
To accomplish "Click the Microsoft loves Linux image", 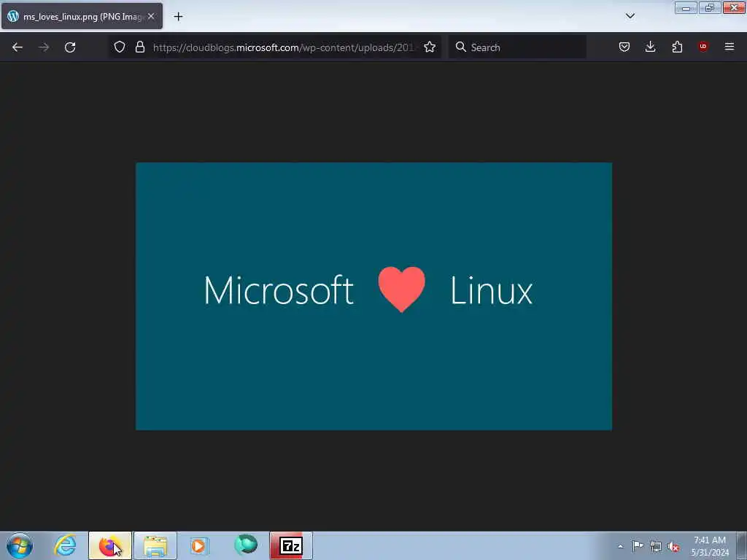I will point(373,296).
